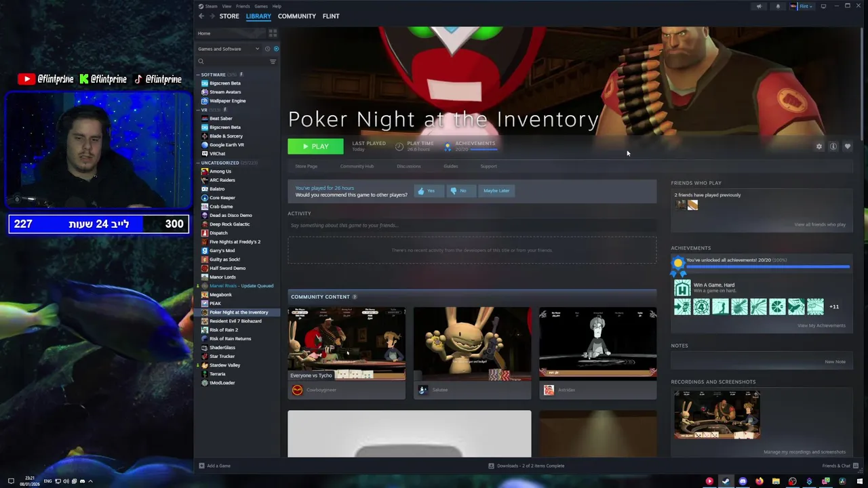Open the Discussions link
The image size is (868, 488).
click(408, 166)
